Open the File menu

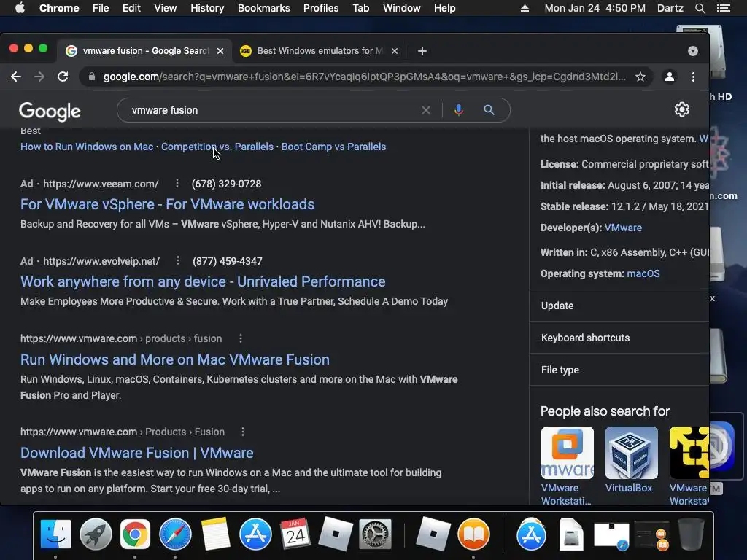point(101,8)
